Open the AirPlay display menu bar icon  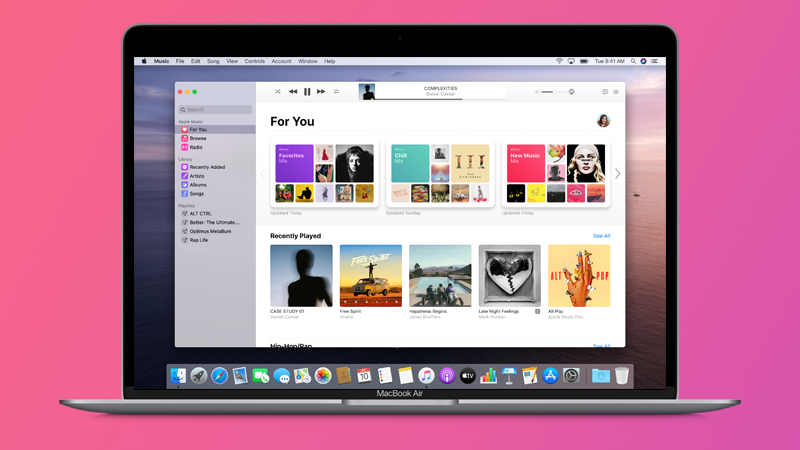click(571, 61)
